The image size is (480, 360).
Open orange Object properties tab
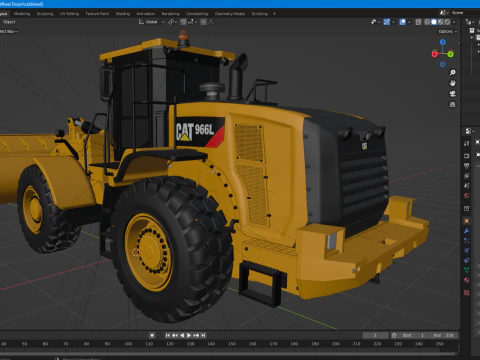(x=467, y=221)
